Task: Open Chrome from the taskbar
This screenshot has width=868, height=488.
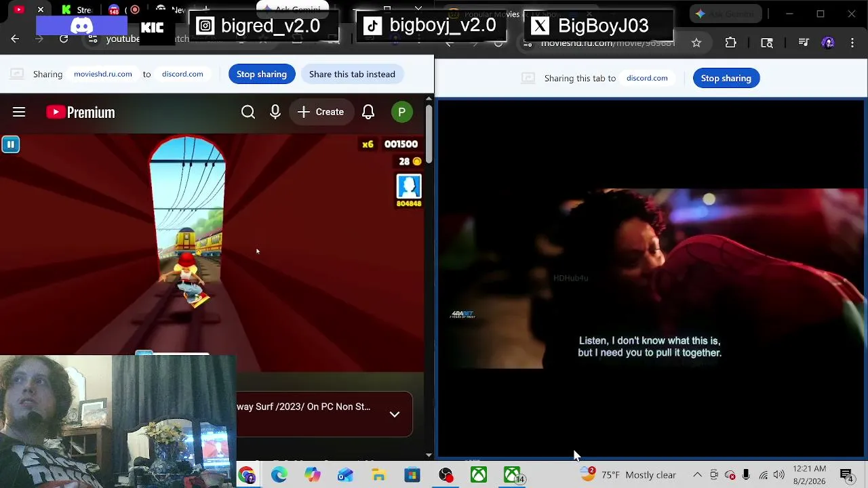Action: [247, 475]
